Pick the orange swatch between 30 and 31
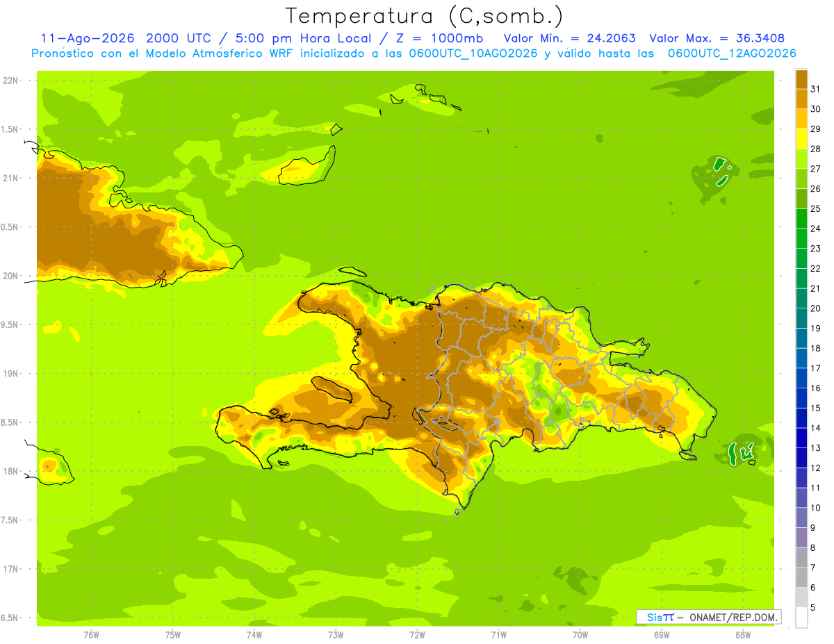 tap(801, 99)
